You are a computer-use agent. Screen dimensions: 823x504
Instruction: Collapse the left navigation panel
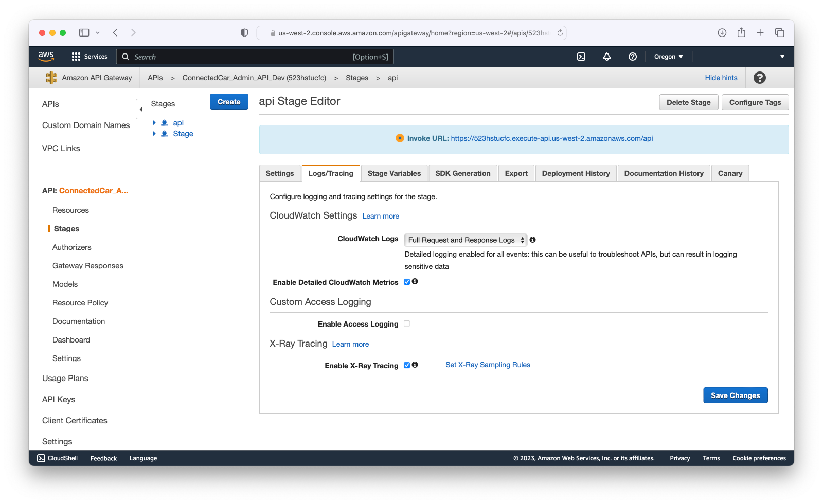pyautogui.click(x=141, y=109)
